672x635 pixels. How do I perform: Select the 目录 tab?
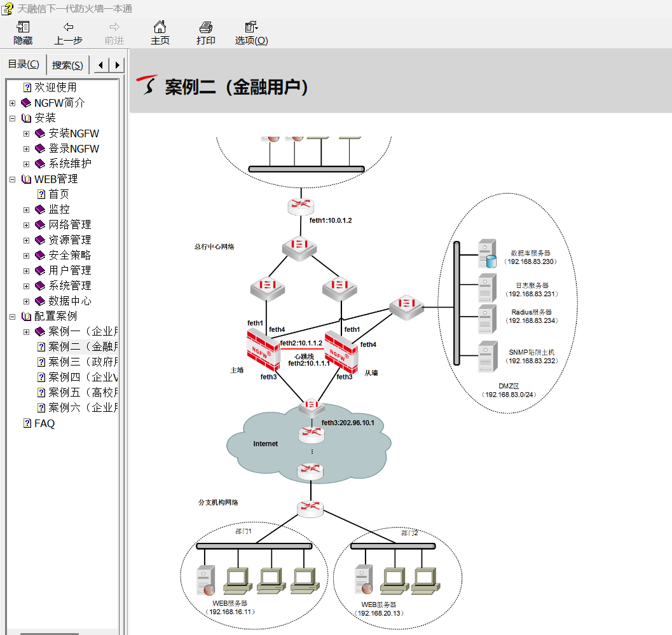24,64
